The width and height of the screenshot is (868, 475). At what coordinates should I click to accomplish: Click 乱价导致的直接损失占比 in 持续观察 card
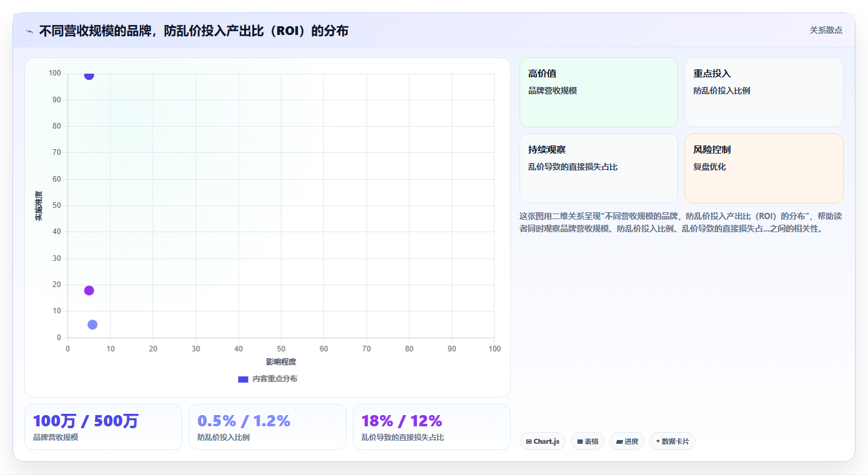[x=573, y=167]
